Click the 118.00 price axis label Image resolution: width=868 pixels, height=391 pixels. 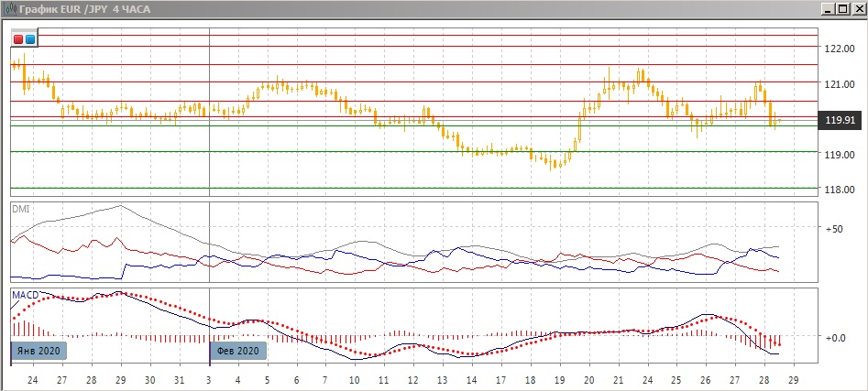(x=840, y=190)
